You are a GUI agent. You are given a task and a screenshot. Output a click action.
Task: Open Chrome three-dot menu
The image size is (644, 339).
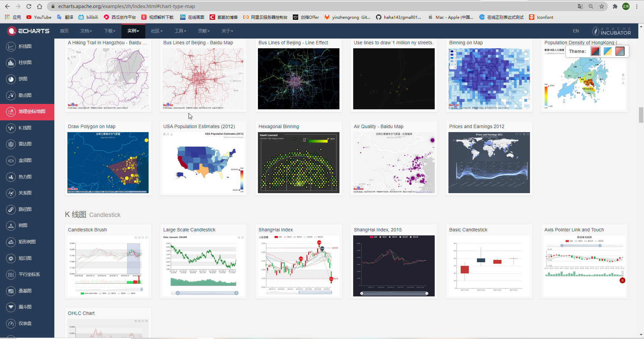[637, 6]
